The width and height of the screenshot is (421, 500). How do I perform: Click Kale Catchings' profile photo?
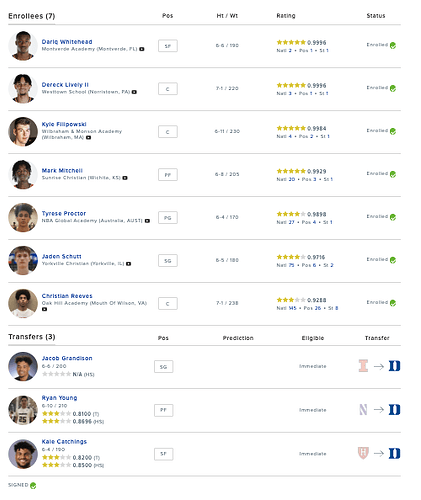(23, 454)
